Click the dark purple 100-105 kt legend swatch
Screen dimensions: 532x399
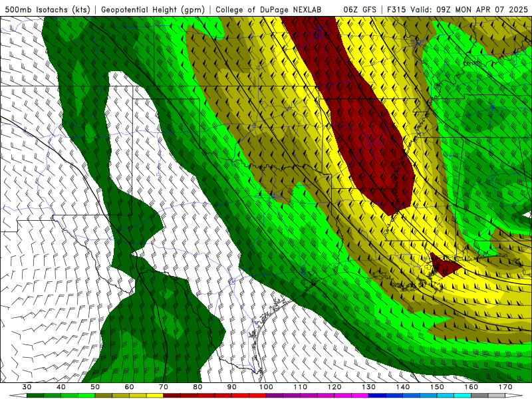(275, 396)
